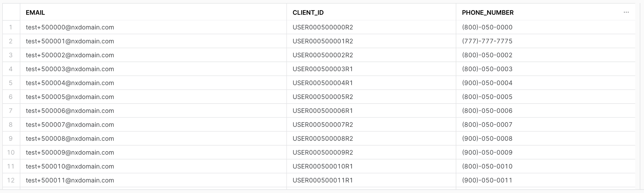Select the USER000500004R1 cell
Image resolution: width=644 pixels, height=193 pixels.
tap(323, 83)
